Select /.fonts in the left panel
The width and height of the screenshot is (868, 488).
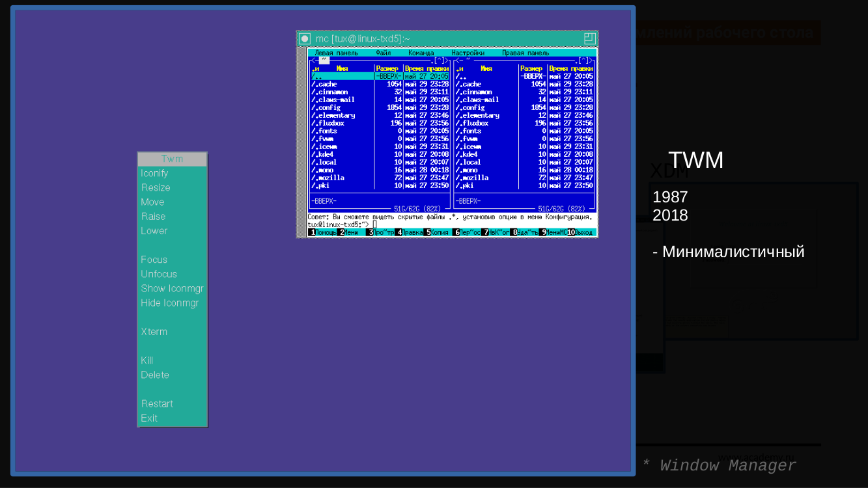click(x=380, y=131)
